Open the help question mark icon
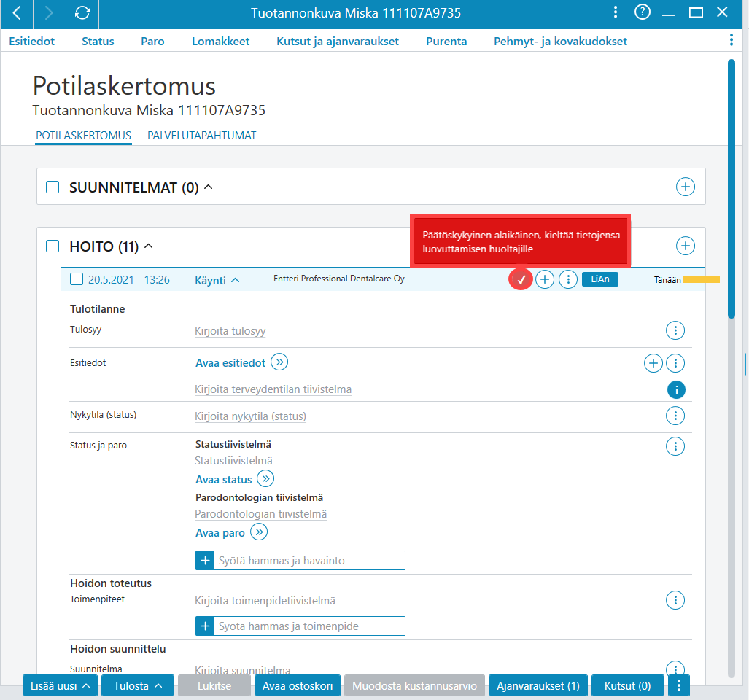749x700 pixels. (x=642, y=12)
